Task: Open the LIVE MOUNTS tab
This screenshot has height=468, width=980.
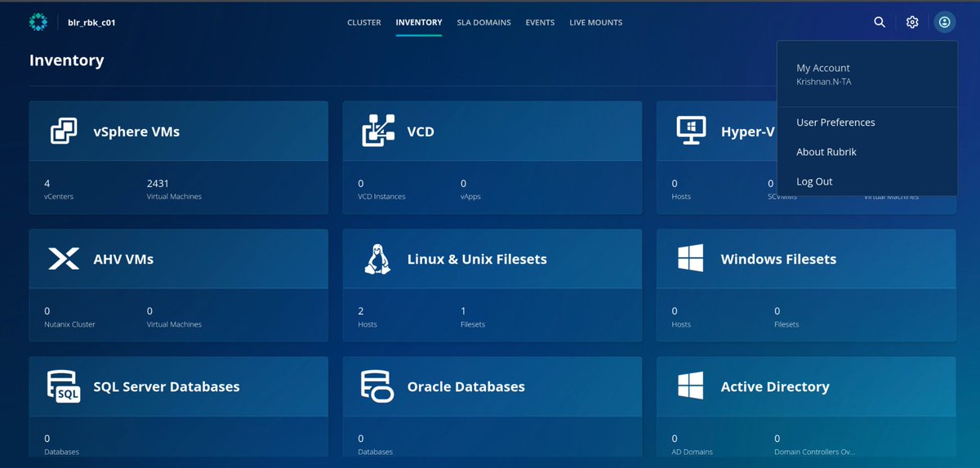Action: click(595, 23)
